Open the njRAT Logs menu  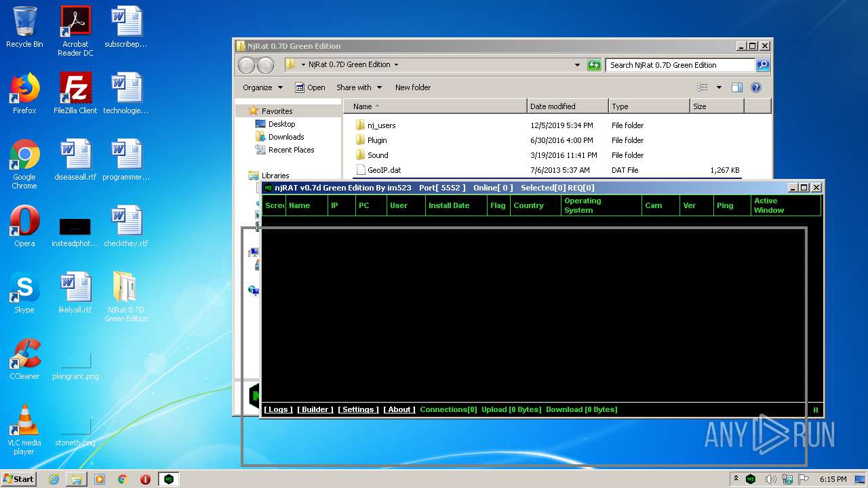[x=278, y=409]
